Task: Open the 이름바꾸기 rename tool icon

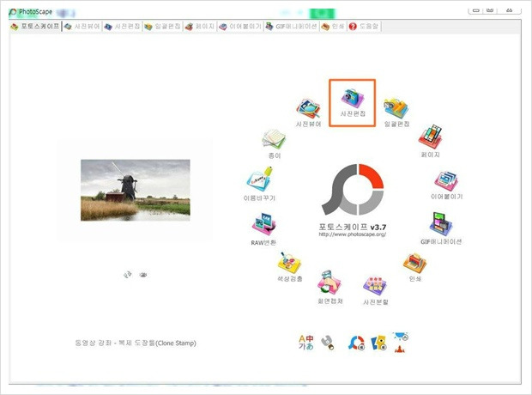Action: coord(259,184)
